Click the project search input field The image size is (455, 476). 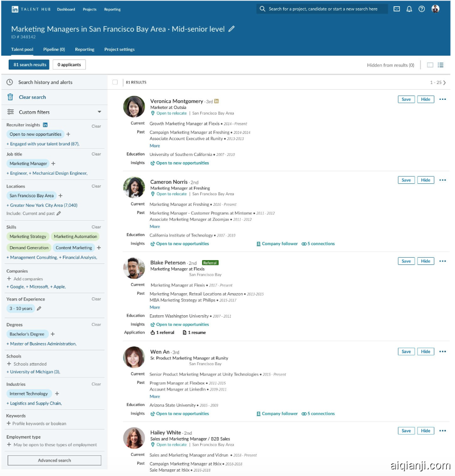322,8
